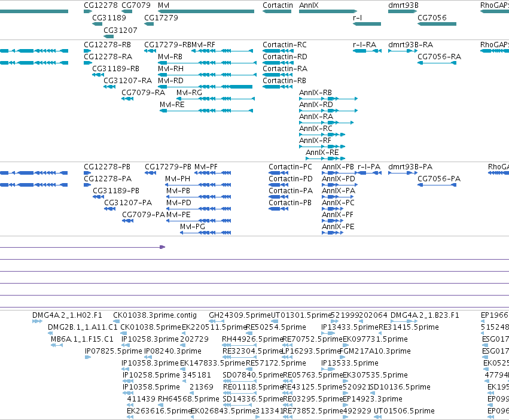
Task: Click the r-l-PA protein feature
Action: pos(370,173)
